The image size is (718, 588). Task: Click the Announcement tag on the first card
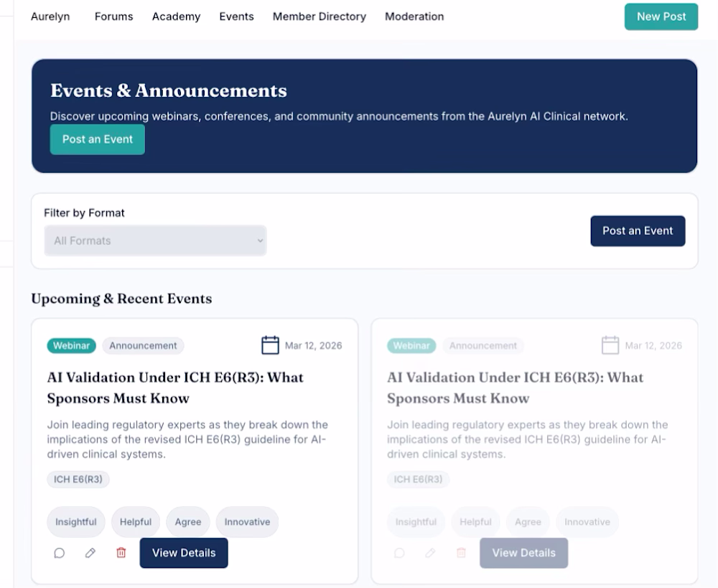tap(143, 345)
